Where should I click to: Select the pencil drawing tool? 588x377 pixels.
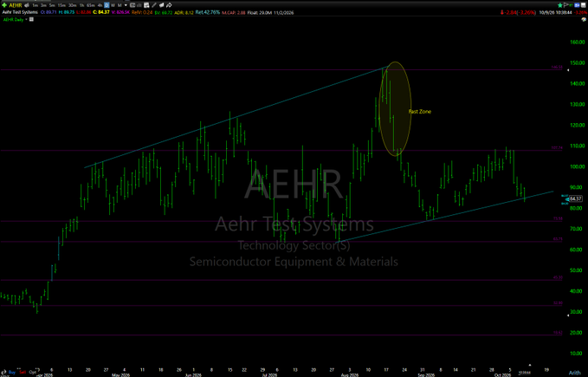pyautogui.click(x=154, y=5)
